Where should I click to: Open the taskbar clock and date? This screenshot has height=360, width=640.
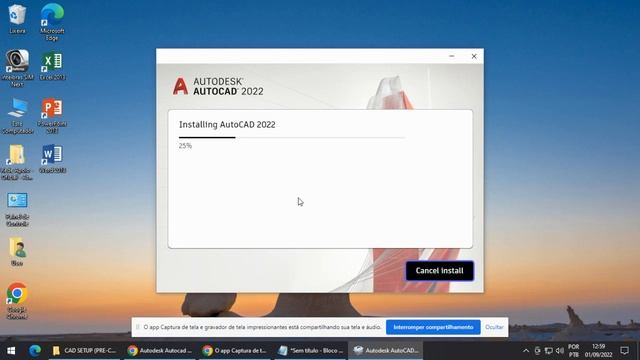pyautogui.click(x=598, y=351)
